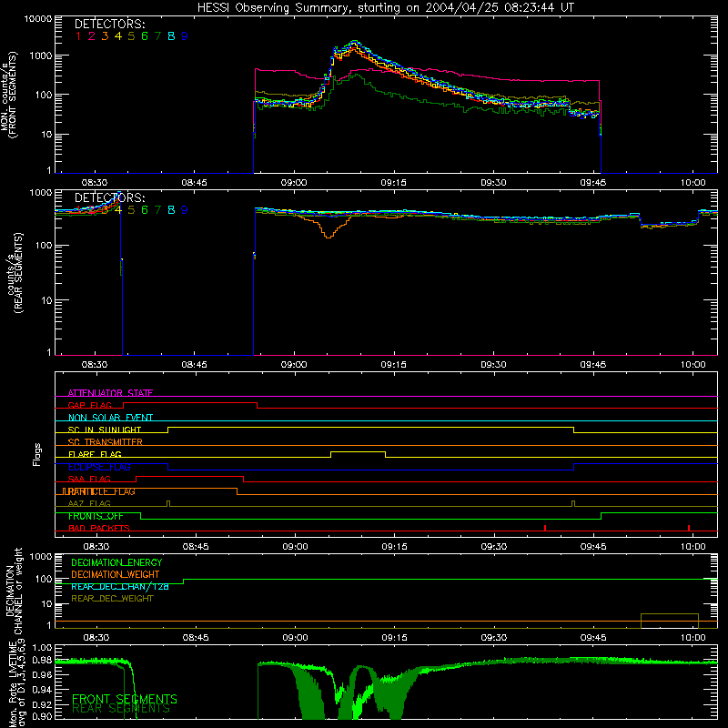This screenshot has width=728, height=728.
Task: Select olive detector 5 in front-segments legend
Action: (131, 36)
